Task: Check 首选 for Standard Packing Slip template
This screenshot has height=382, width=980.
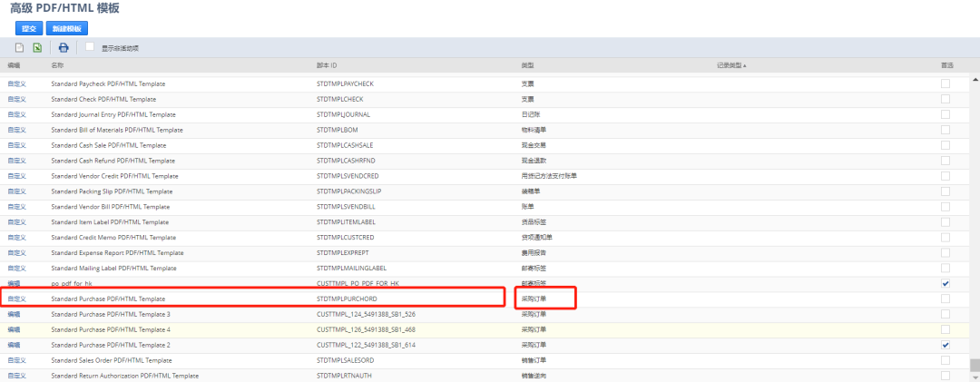Action: [945, 191]
